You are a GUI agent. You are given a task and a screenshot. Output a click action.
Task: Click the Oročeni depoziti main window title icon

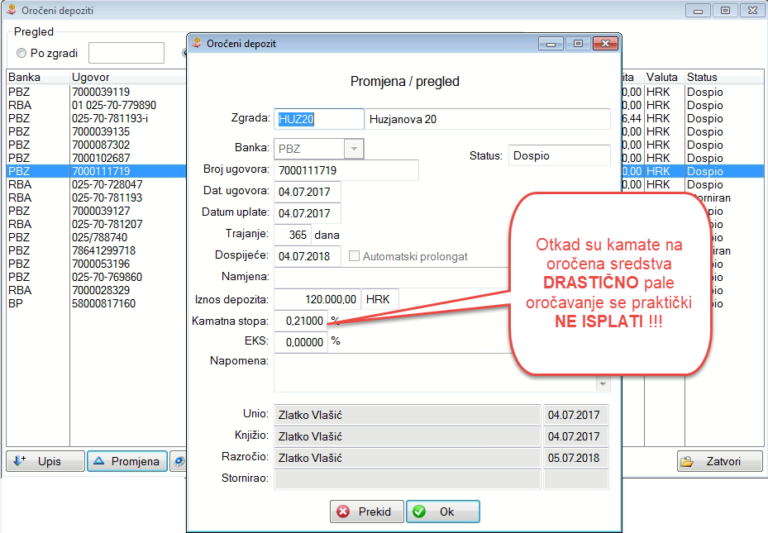(12, 10)
